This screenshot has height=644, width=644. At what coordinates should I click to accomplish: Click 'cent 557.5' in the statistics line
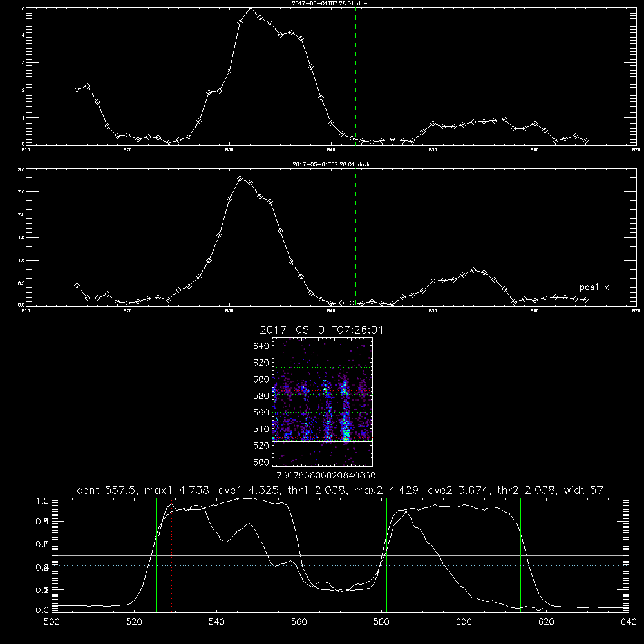click(x=106, y=490)
